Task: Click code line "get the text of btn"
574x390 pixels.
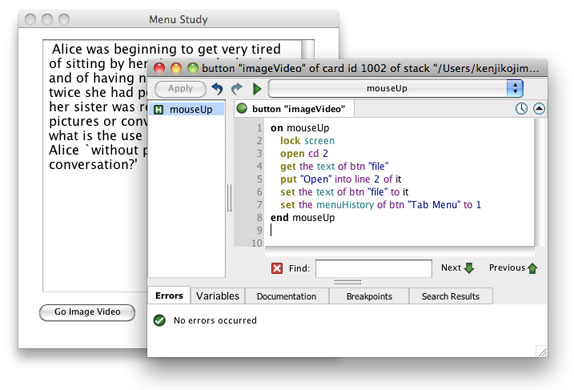Action: pos(334,166)
